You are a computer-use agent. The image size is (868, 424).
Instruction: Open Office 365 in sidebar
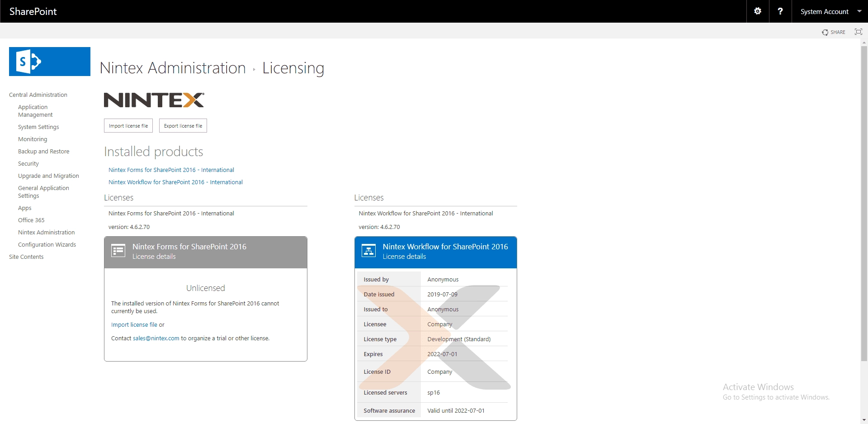[31, 220]
